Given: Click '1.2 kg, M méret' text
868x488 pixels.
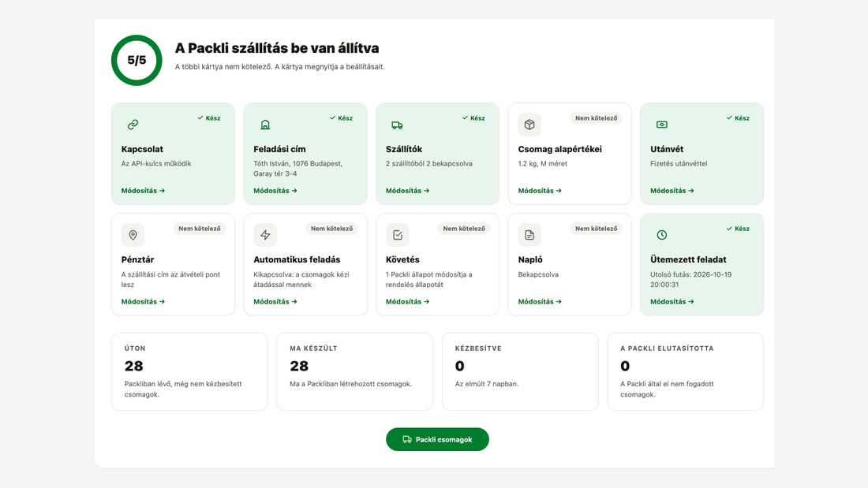Looking at the screenshot, I should pyautogui.click(x=543, y=164).
